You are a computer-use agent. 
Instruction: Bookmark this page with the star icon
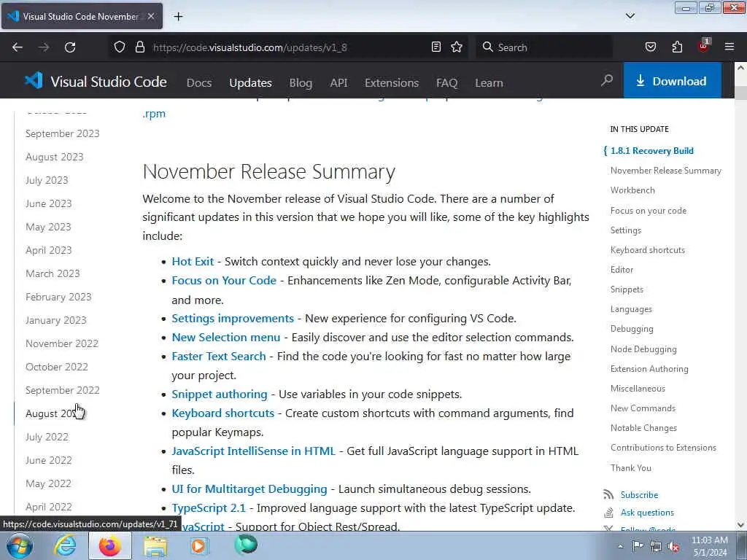tap(457, 47)
